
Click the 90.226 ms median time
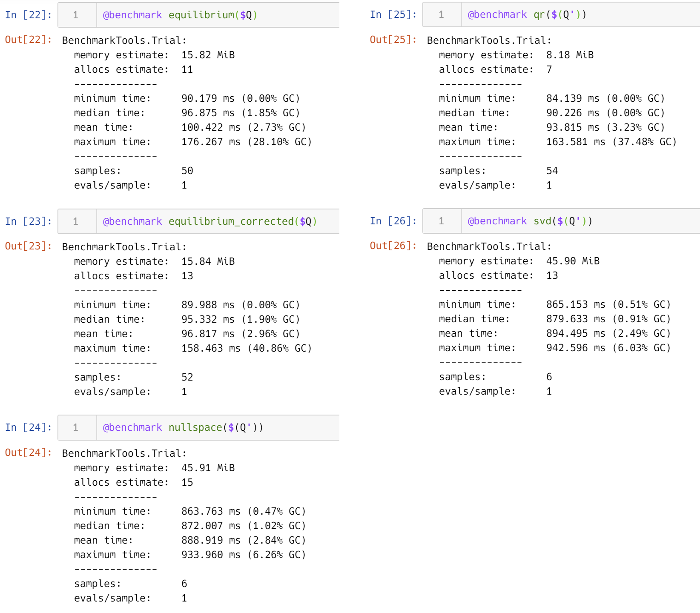pos(573,113)
